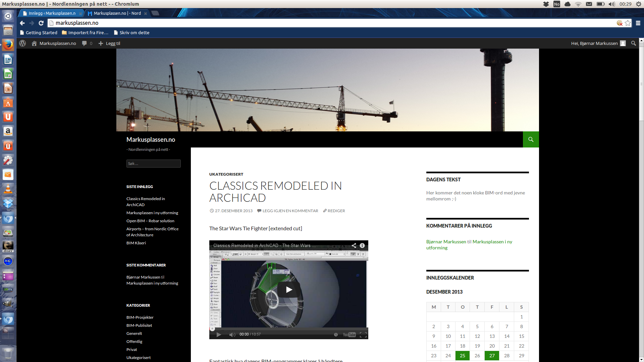This screenshot has width=644, height=362.
Task: Open VLC cone icon in launcher
Action: tap(8, 189)
